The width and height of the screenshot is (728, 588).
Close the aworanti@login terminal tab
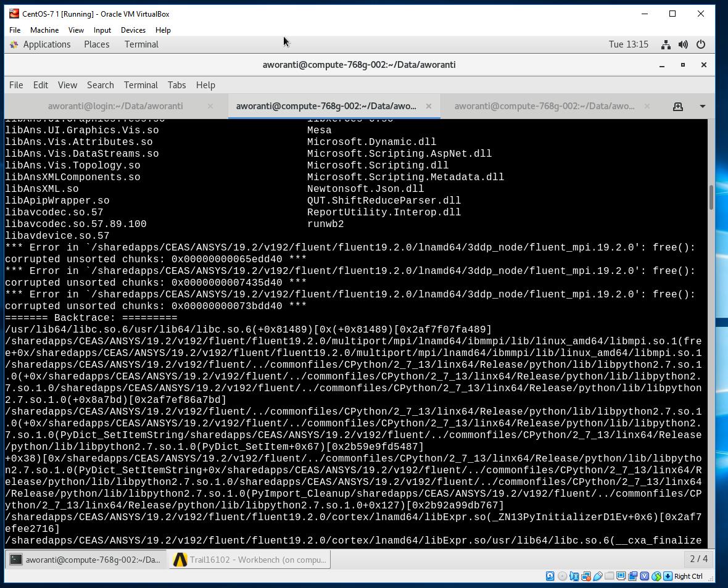tap(210, 106)
